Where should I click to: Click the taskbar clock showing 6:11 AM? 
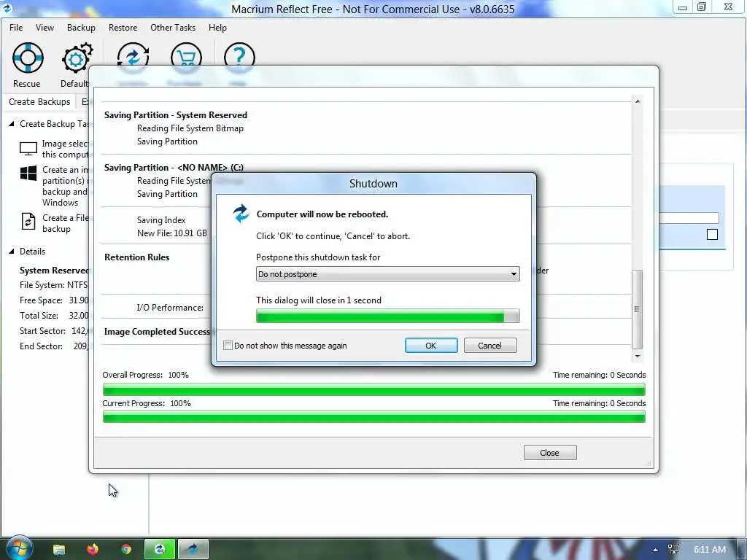710,550
